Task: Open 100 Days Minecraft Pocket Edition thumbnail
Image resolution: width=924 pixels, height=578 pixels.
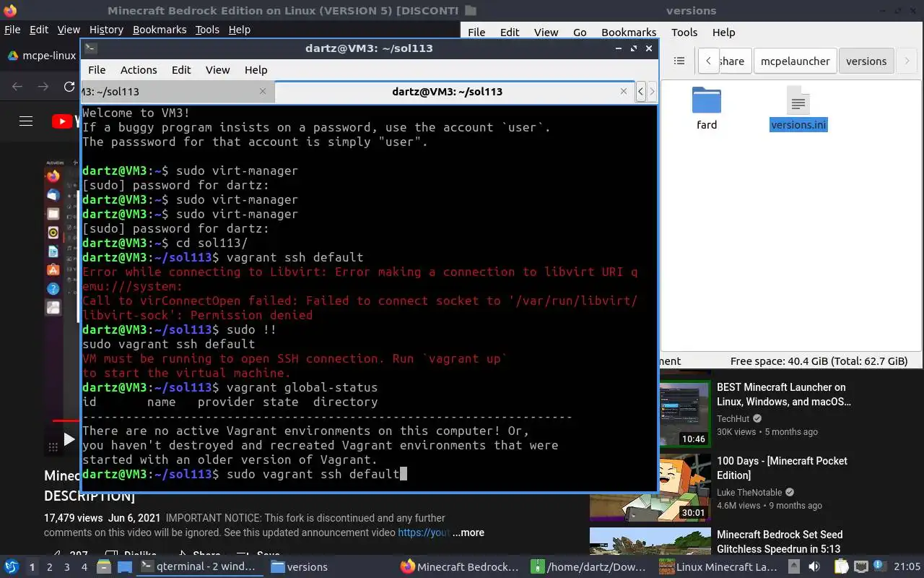Action: [650, 488]
